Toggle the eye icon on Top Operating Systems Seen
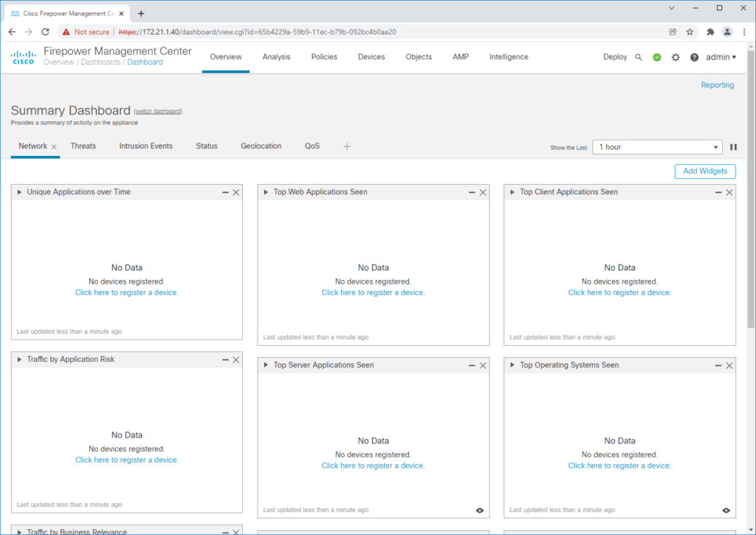Image resolution: width=756 pixels, height=535 pixels. [726, 510]
